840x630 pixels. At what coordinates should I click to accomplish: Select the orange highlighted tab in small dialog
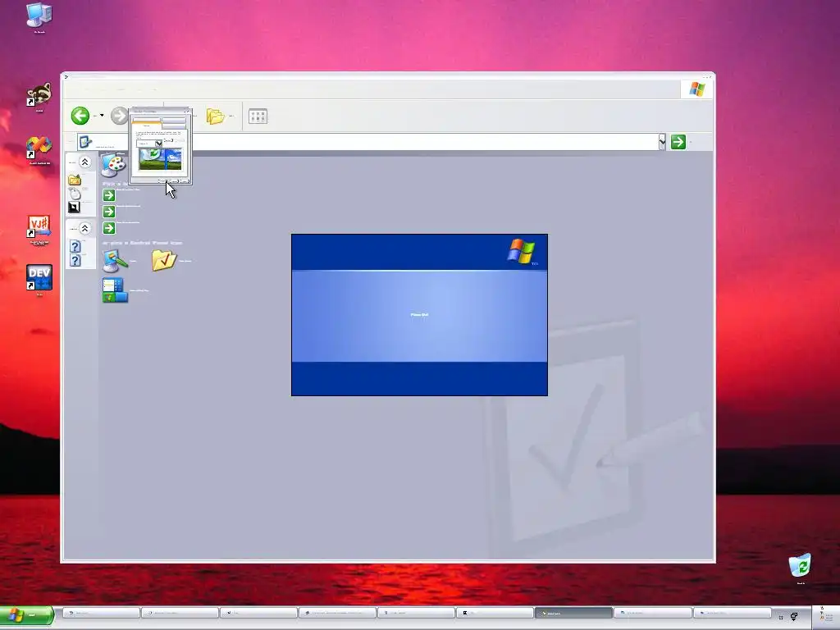click(x=147, y=125)
